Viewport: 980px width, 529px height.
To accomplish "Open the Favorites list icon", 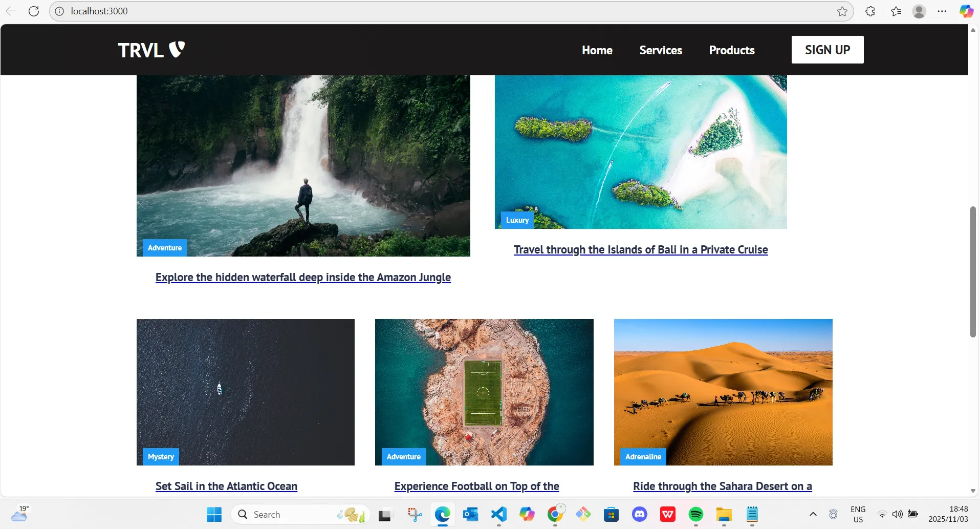I will [x=896, y=11].
